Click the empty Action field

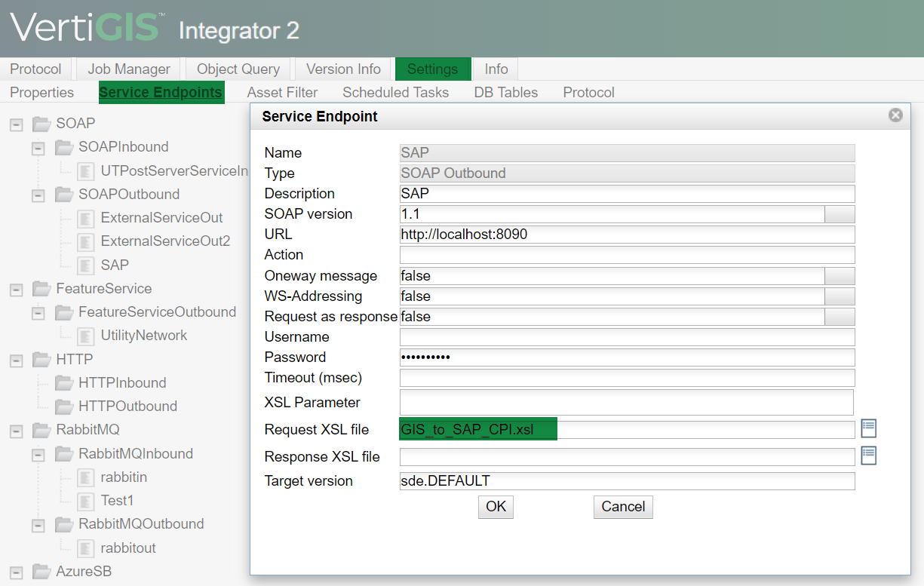628,255
